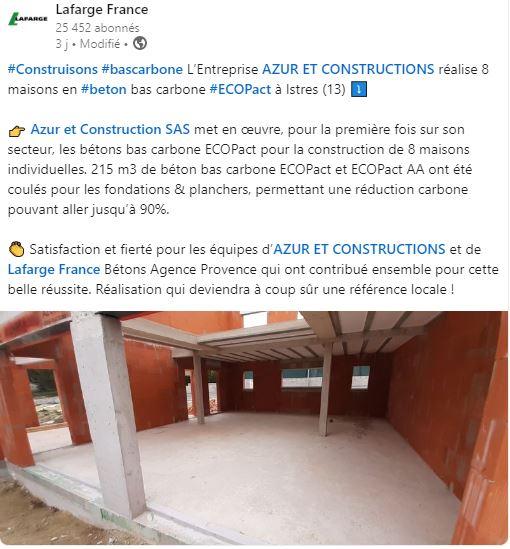Click the clapping hands emoji
The width and height of the screenshot is (510, 549).
coord(16,250)
